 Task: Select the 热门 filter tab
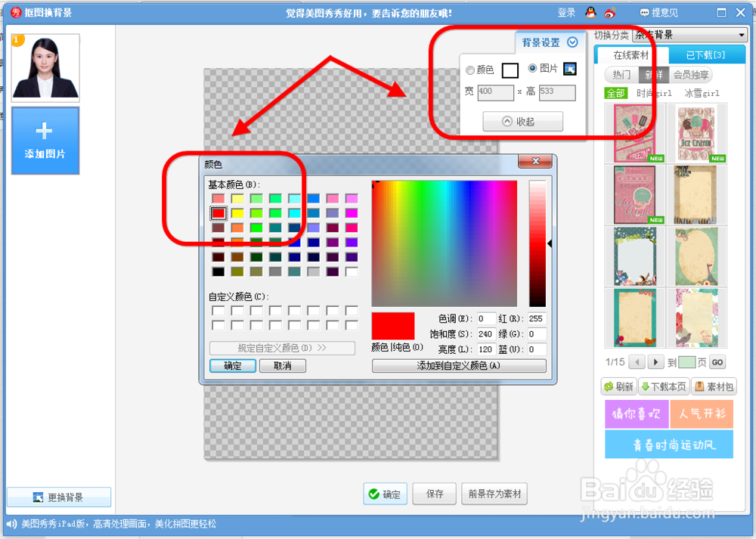tap(621, 75)
